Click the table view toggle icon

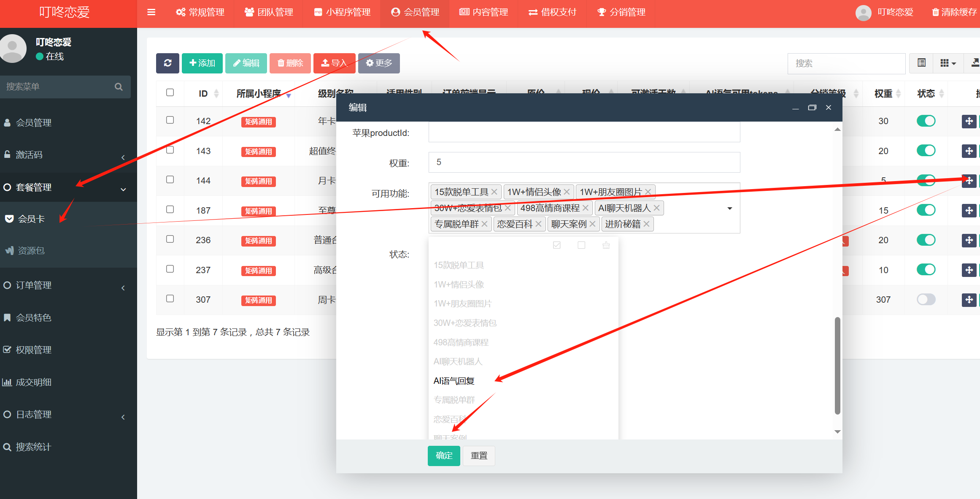pos(921,63)
